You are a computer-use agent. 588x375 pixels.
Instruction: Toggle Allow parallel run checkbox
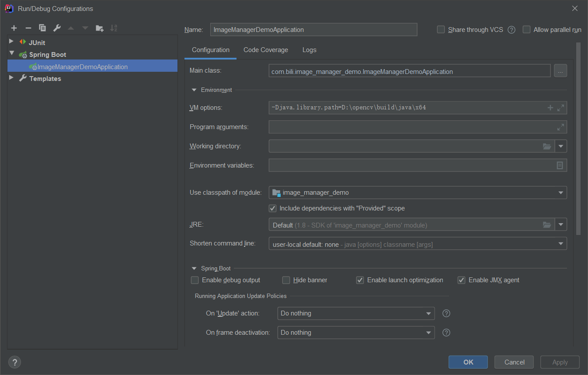[x=527, y=30]
